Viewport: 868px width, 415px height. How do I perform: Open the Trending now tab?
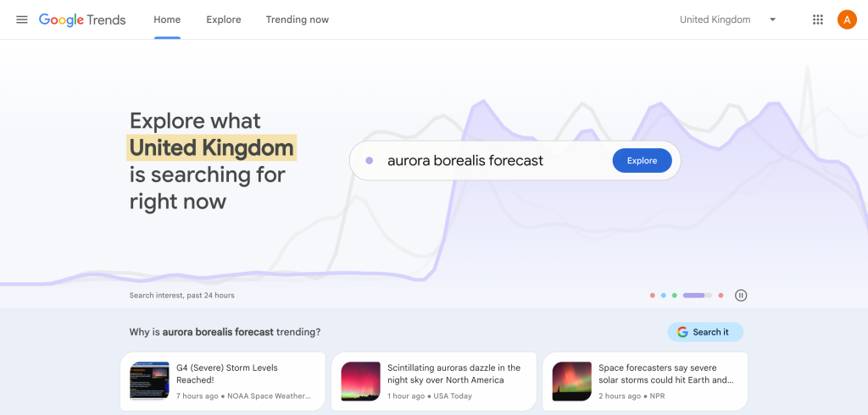pyautogui.click(x=297, y=19)
